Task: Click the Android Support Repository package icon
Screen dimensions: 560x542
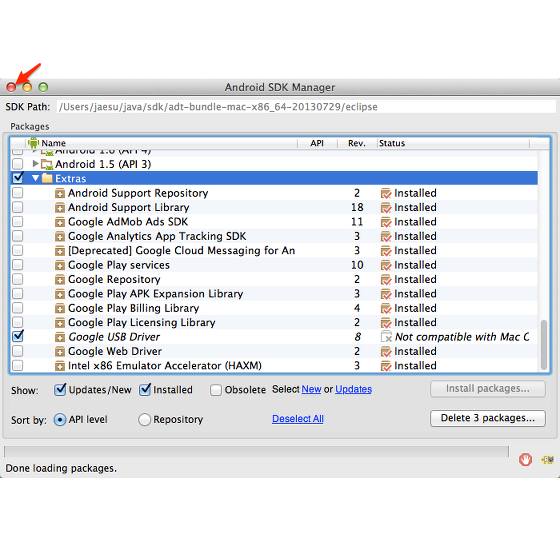Action: click(60, 193)
